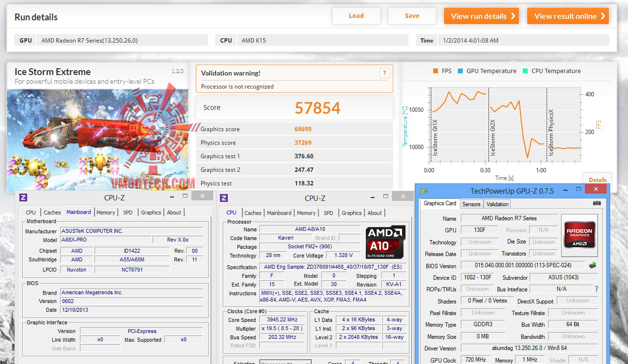Click the Z icon in processor CPU-Z title bar
628x364 pixels.
[223, 197]
